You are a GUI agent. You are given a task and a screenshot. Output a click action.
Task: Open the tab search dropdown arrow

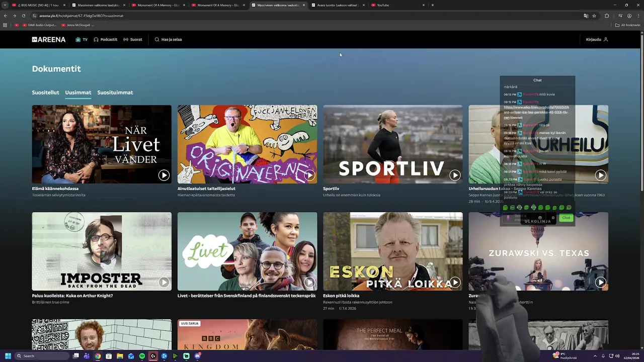pos(5,5)
